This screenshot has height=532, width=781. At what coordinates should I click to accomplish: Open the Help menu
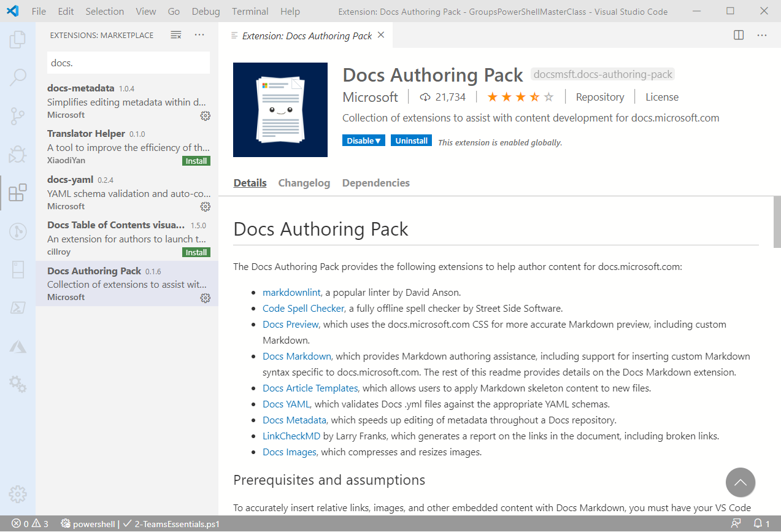[x=290, y=11]
